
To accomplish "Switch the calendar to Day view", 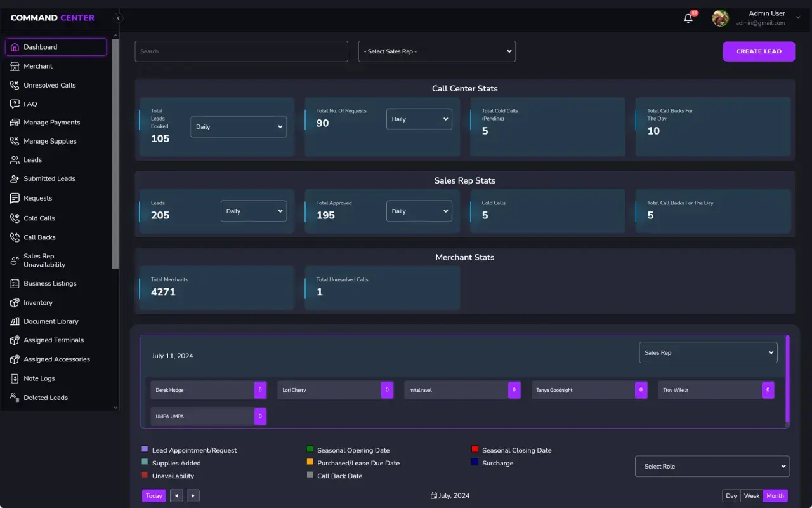I will (731, 496).
